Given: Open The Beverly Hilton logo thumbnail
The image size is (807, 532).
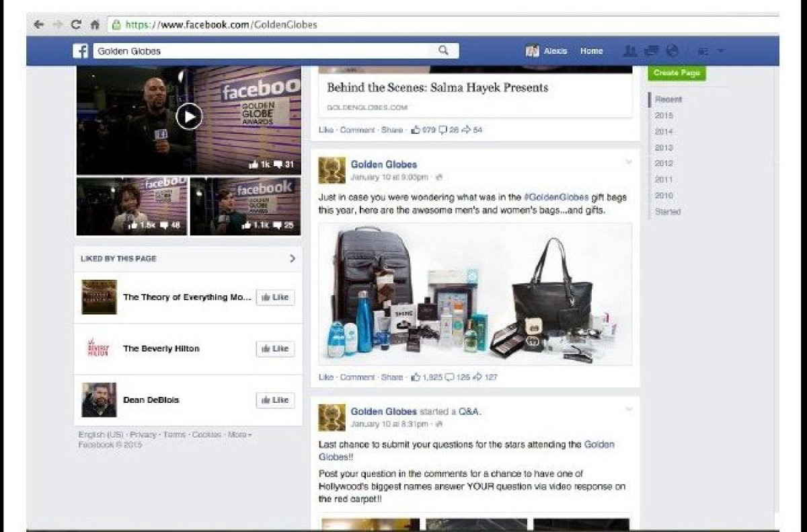Looking at the screenshot, I should [x=99, y=348].
